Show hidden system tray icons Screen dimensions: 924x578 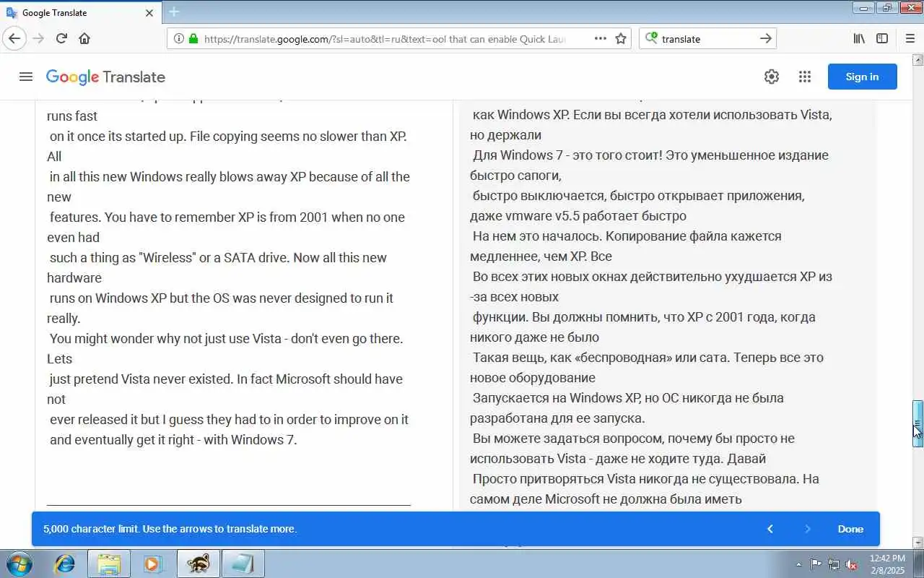click(798, 564)
